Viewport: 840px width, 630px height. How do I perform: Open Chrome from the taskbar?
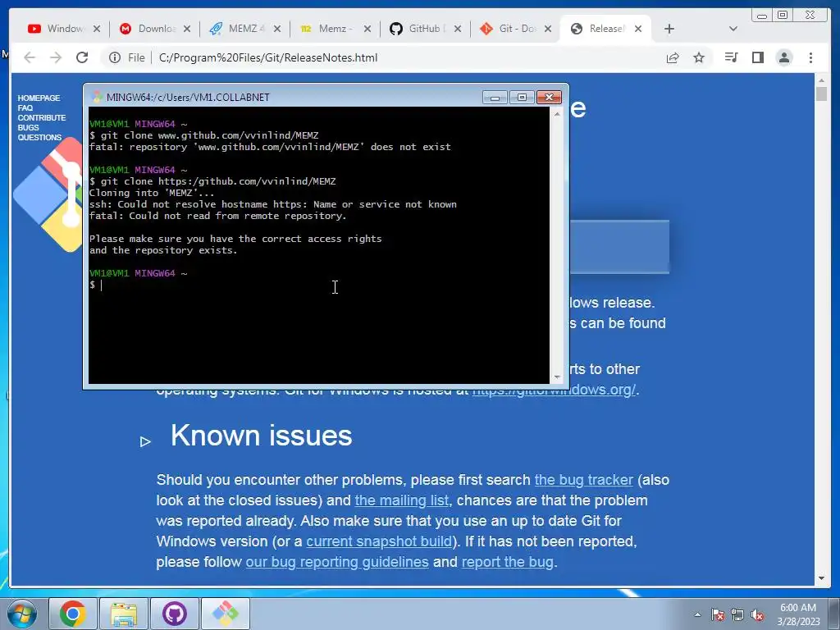point(72,614)
